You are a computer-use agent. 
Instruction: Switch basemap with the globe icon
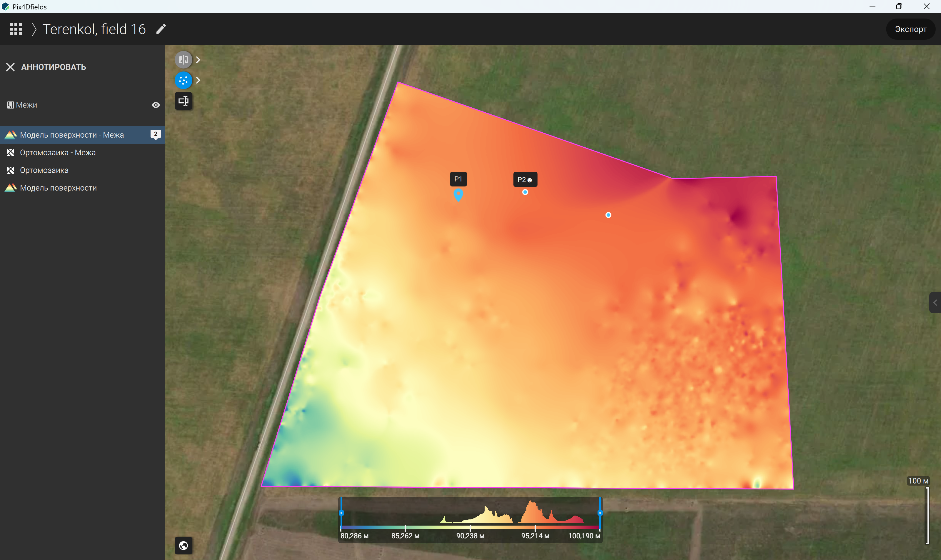(x=183, y=545)
